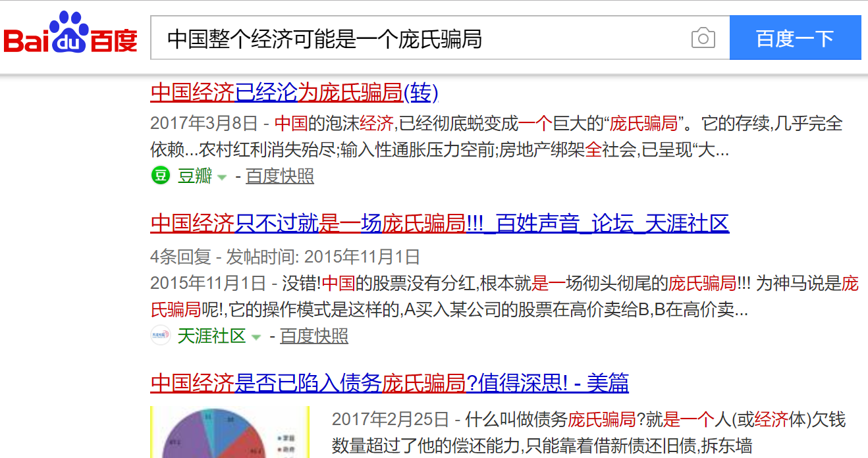Click the 豆瓣 source name
This screenshot has height=458, width=868.
coord(195,176)
